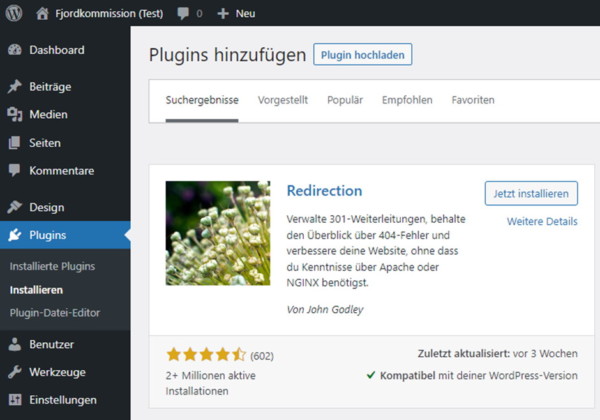Click the Werkzeuge wrench icon
Image resolution: width=600 pixels, height=420 pixels.
click(15, 372)
